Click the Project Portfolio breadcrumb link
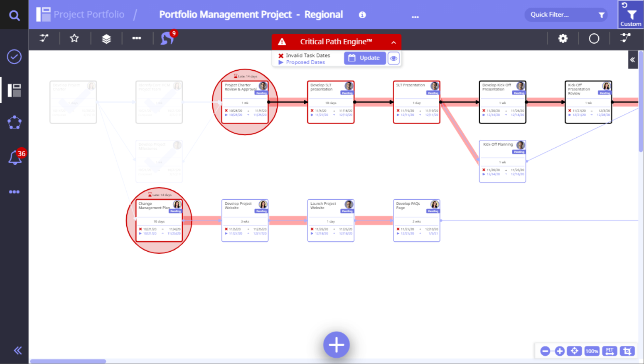 coord(88,15)
